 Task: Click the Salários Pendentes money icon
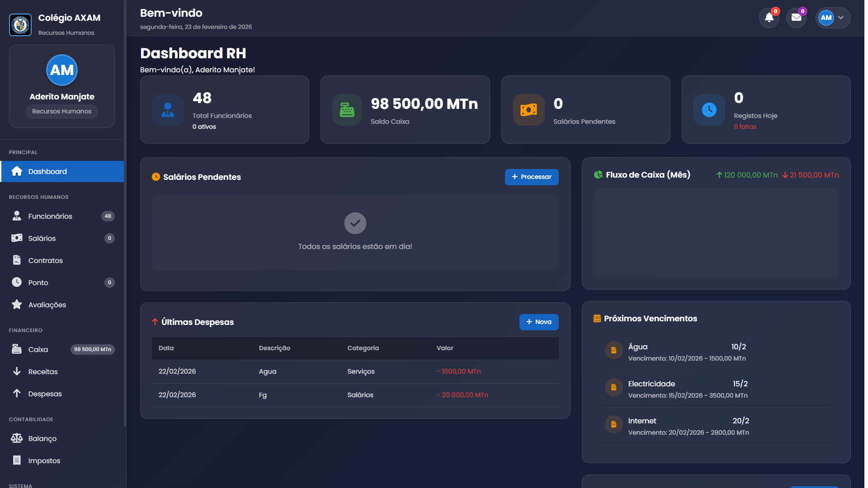coord(528,110)
